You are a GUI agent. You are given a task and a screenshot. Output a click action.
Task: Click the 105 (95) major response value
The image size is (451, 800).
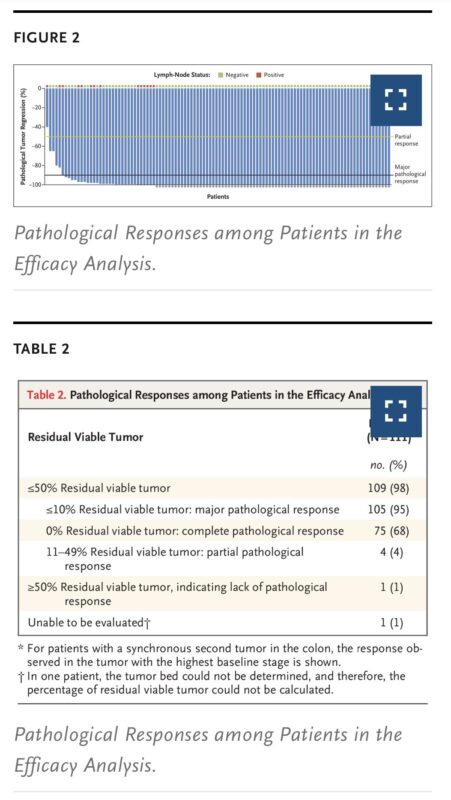(388, 510)
